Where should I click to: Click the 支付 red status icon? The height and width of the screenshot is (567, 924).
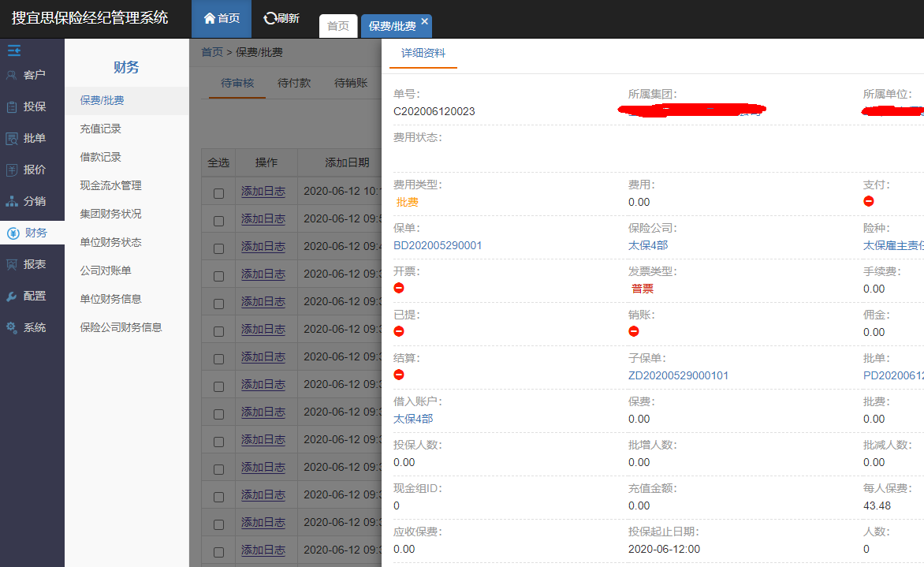tap(869, 201)
